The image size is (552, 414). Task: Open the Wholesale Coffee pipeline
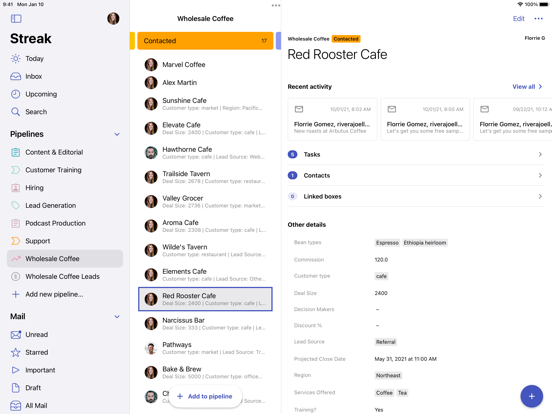[65, 259]
